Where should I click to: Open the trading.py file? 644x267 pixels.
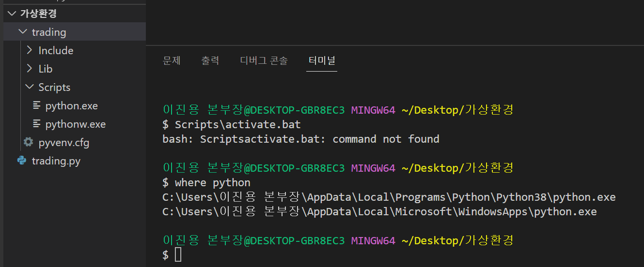pos(56,161)
